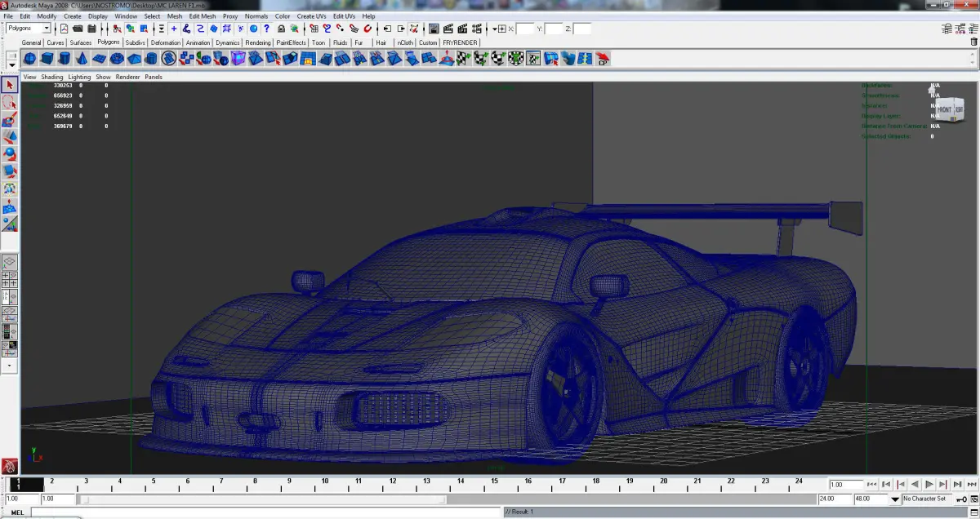Select the polygon cone primitive icon
The width and height of the screenshot is (980, 519).
click(x=82, y=58)
